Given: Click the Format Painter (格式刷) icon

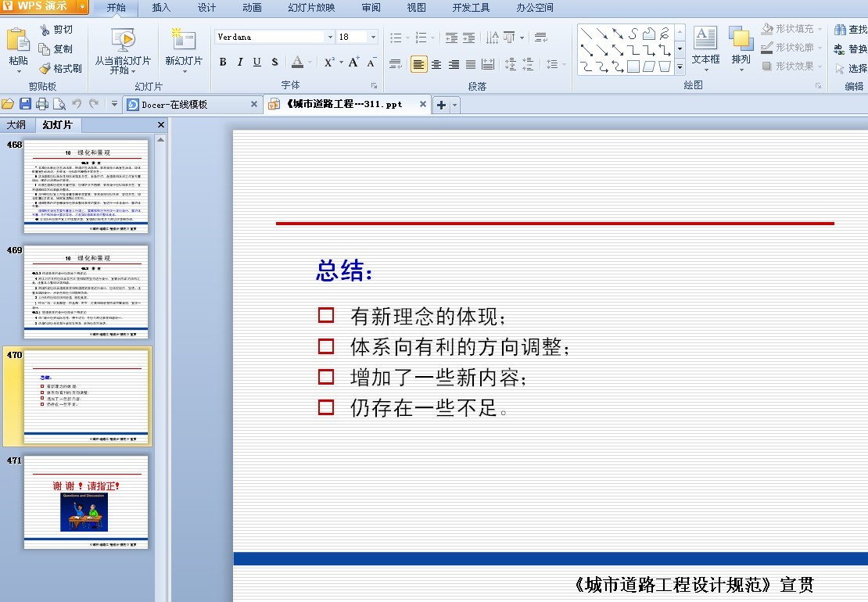Looking at the screenshot, I should [x=45, y=69].
